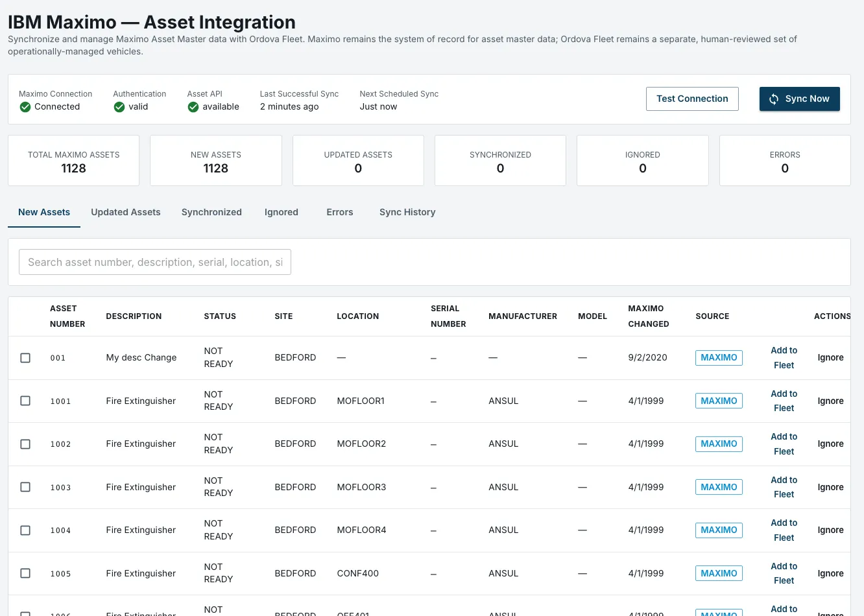The height and width of the screenshot is (616, 864).
Task: Click the MOFLOOR2 location cell
Action: (361, 444)
